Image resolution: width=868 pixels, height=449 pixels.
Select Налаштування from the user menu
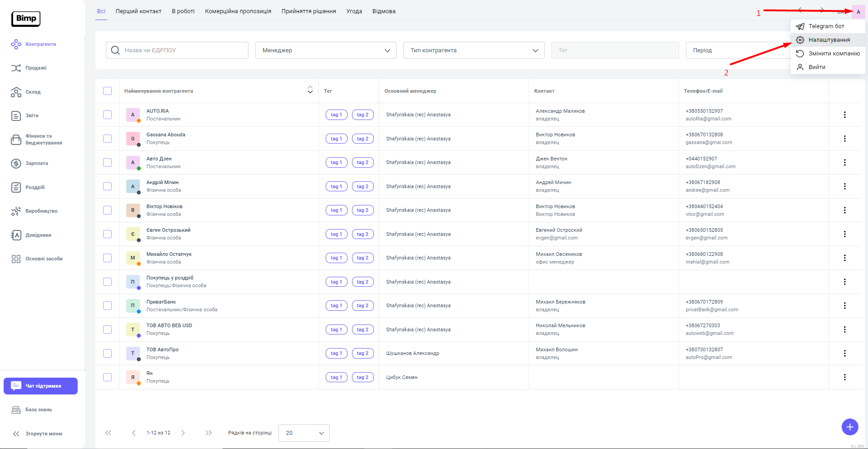828,40
